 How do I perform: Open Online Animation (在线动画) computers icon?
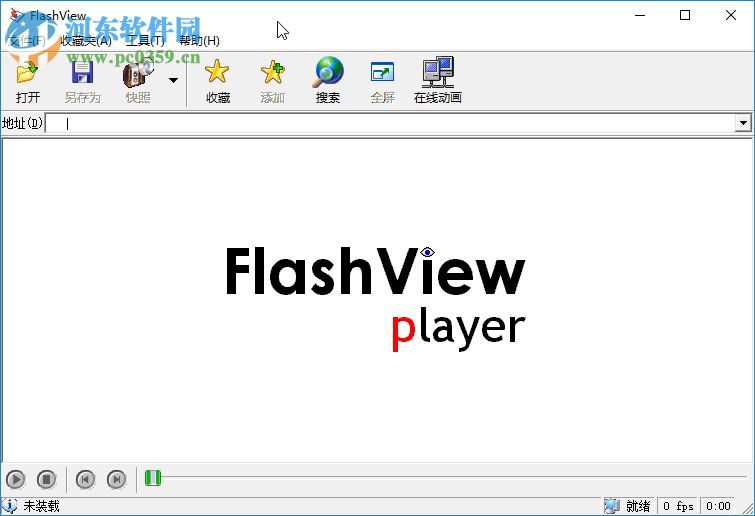pos(438,72)
